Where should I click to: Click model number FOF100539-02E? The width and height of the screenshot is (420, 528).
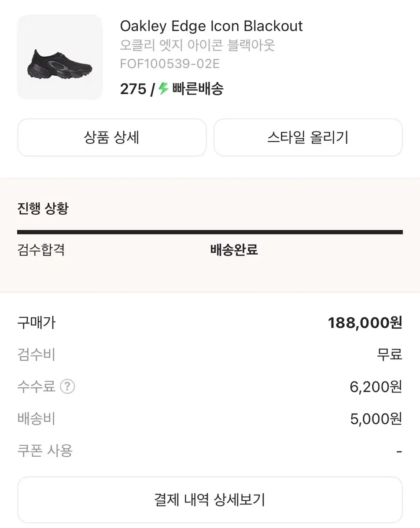tap(169, 64)
